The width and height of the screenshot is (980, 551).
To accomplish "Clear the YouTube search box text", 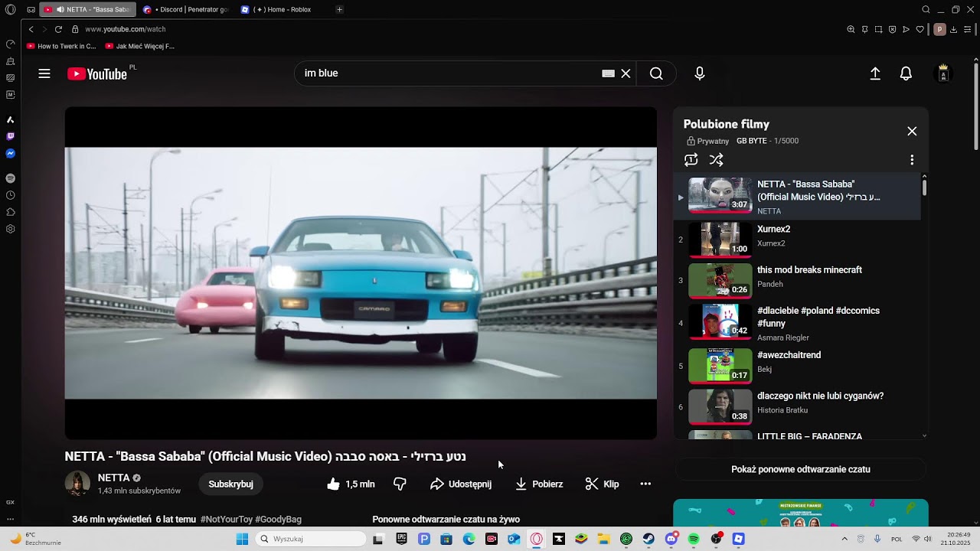I will point(626,73).
